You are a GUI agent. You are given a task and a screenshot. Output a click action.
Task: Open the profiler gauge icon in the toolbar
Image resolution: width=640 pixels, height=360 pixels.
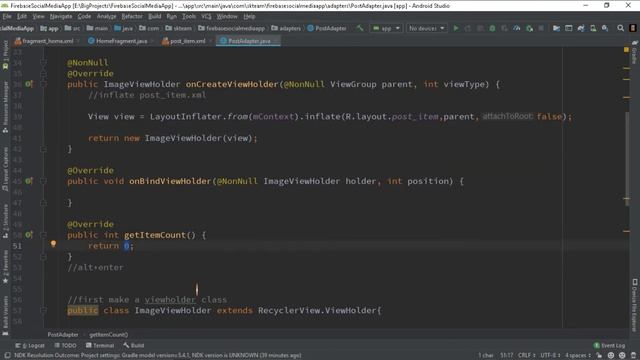point(517,28)
